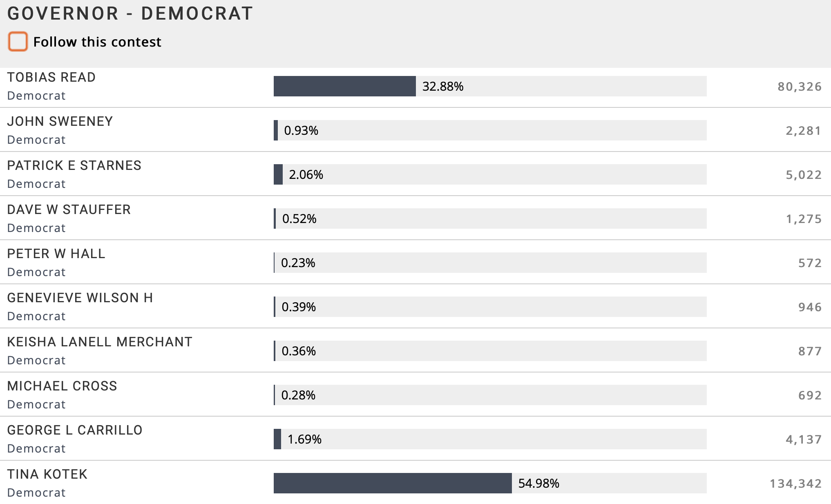
Task: Click the Follow this contest label
Action: [x=97, y=42]
